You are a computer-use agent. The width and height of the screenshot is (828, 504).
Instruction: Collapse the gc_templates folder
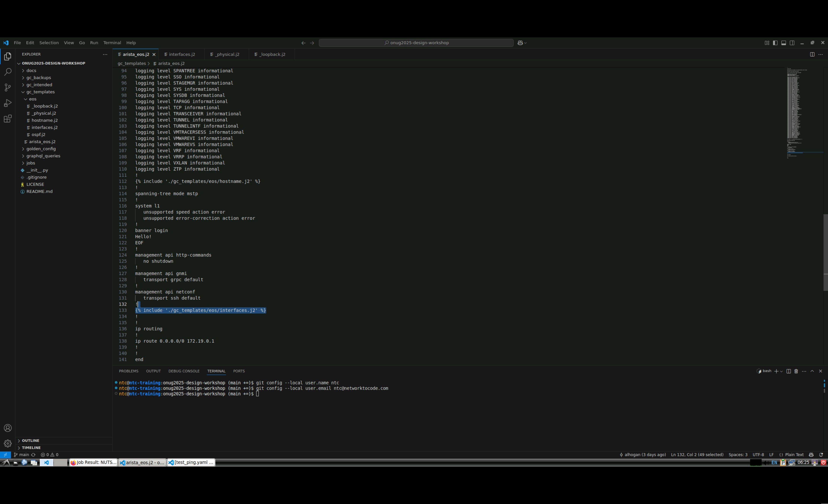tap(40, 92)
